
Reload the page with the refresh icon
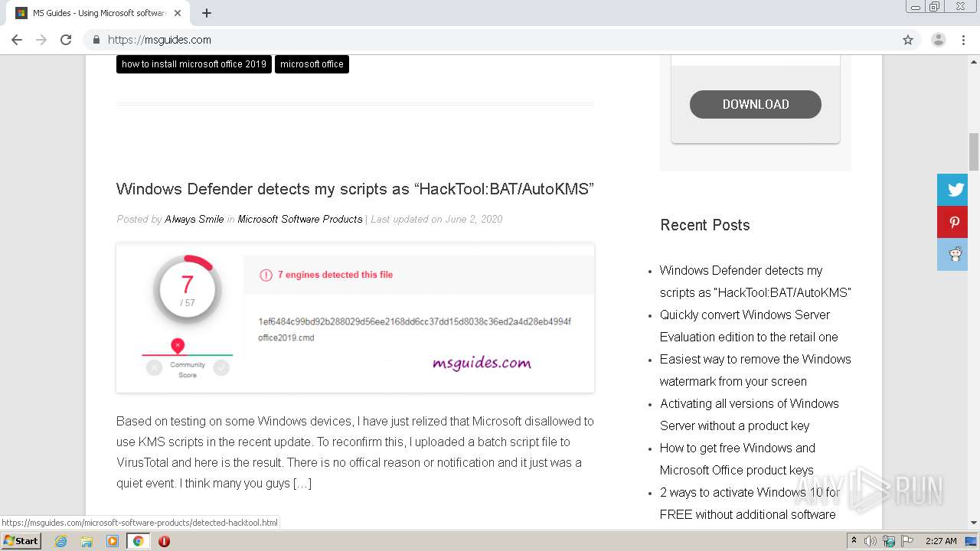click(x=66, y=40)
